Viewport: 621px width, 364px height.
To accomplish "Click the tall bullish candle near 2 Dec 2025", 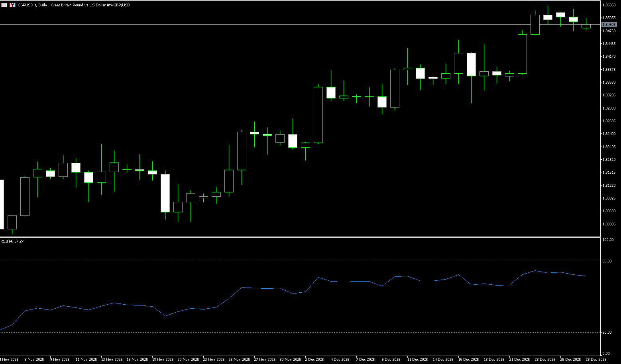I will 318,115.
